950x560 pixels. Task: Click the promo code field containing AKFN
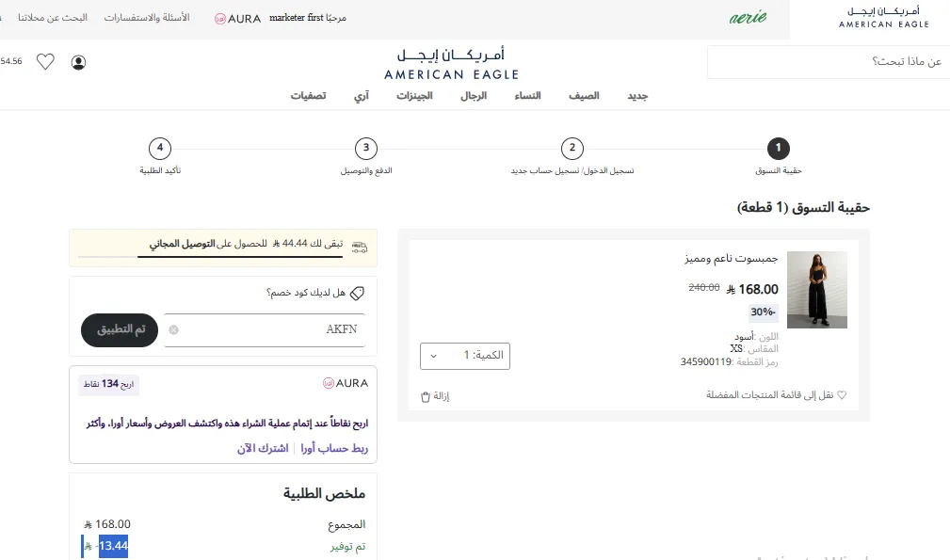(x=265, y=330)
